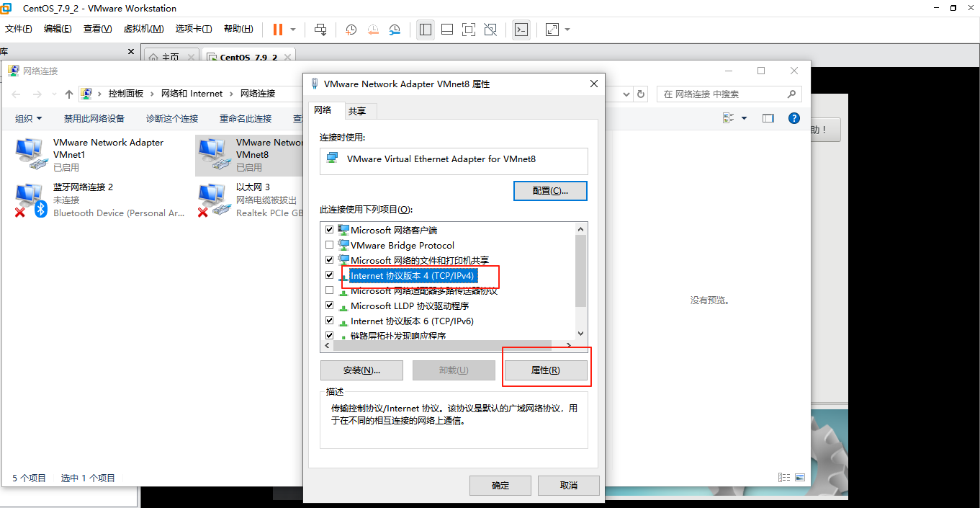Go forward in Network Connections window
The image size is (980, 508).
[x=37, y=94]
